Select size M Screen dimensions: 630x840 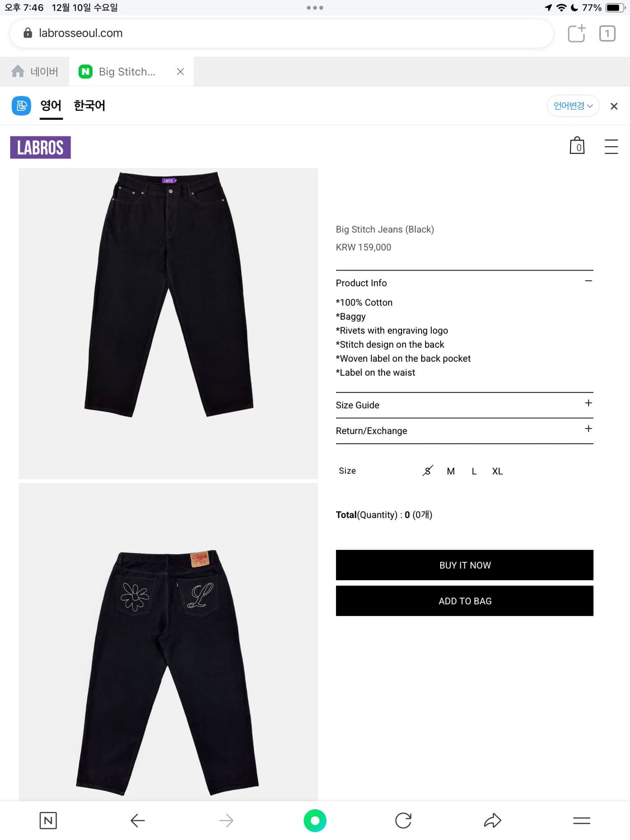[x=451, y=471]
